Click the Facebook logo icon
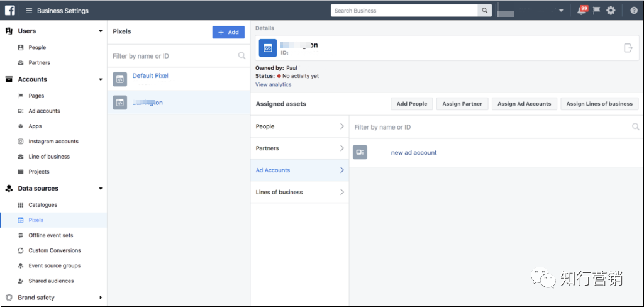The width and height of the screenshot is (644, 307). 10,11
